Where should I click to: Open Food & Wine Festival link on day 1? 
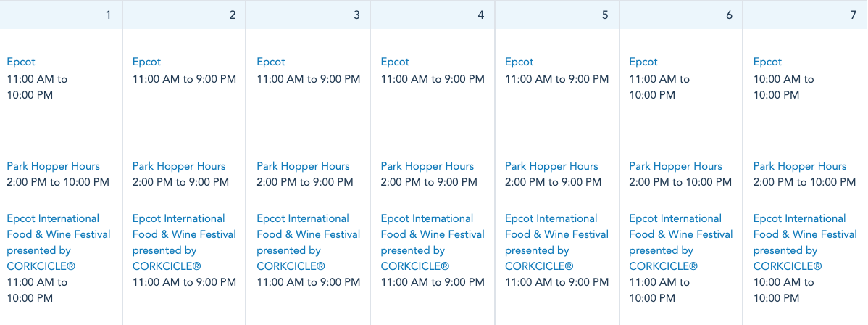(58, 234)
